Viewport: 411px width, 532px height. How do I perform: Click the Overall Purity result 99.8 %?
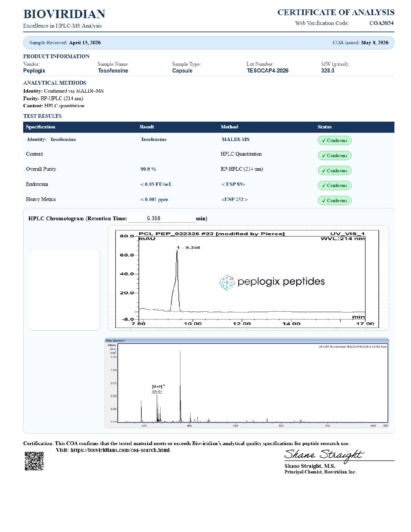click(x=148, y=169)
